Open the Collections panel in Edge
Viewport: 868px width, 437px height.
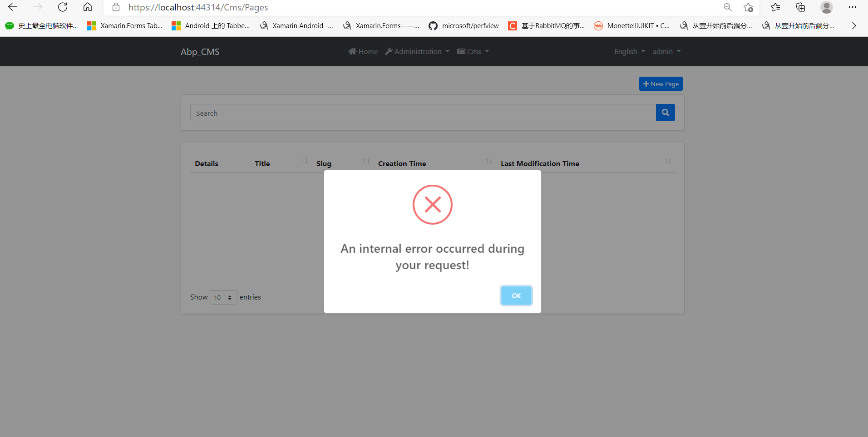800,7
